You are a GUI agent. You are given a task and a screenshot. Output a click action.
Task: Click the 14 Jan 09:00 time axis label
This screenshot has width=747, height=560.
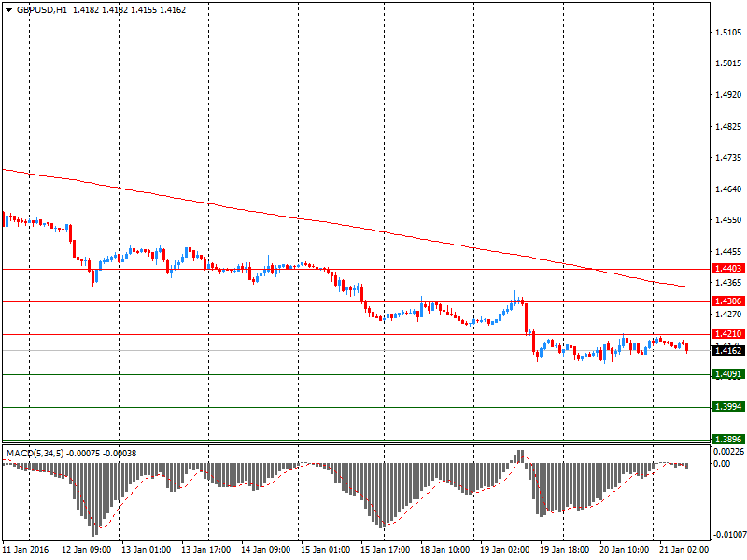[265, 550]
